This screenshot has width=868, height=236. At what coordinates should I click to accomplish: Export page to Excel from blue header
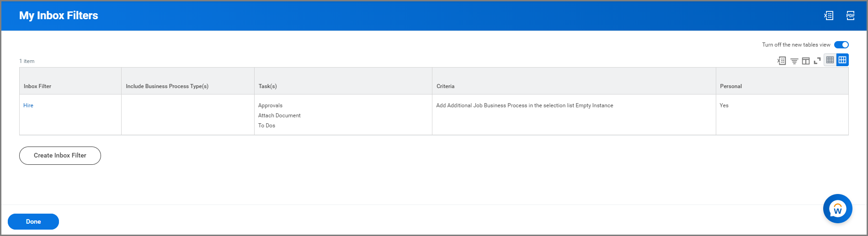click(829, 16)
